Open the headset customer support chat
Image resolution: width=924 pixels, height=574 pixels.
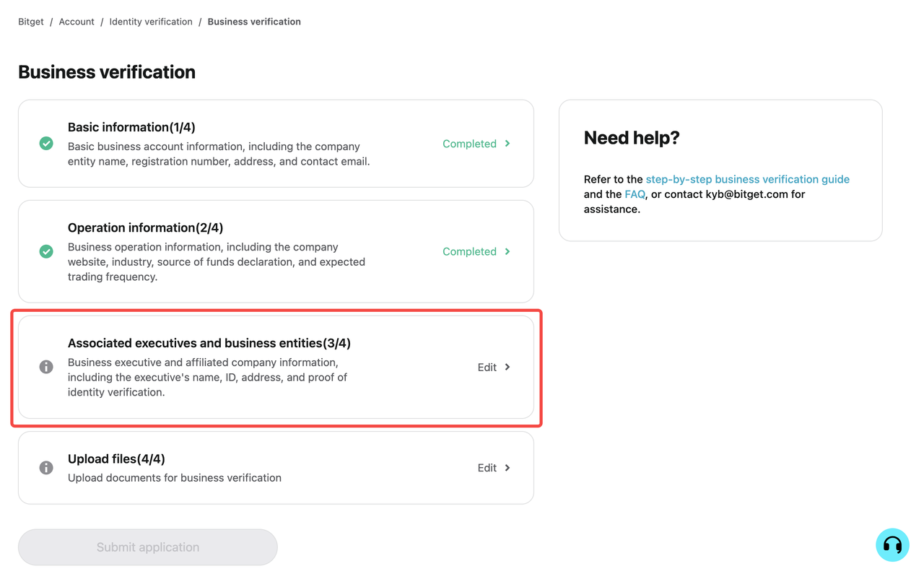coord(892,545)
